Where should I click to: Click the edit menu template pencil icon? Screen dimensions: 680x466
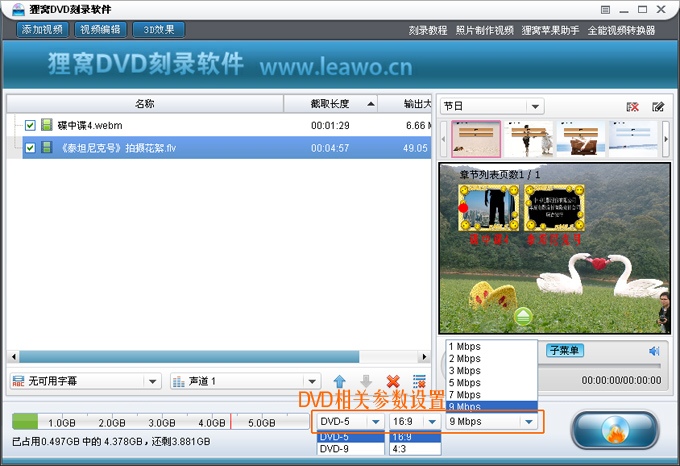point(658,107)
